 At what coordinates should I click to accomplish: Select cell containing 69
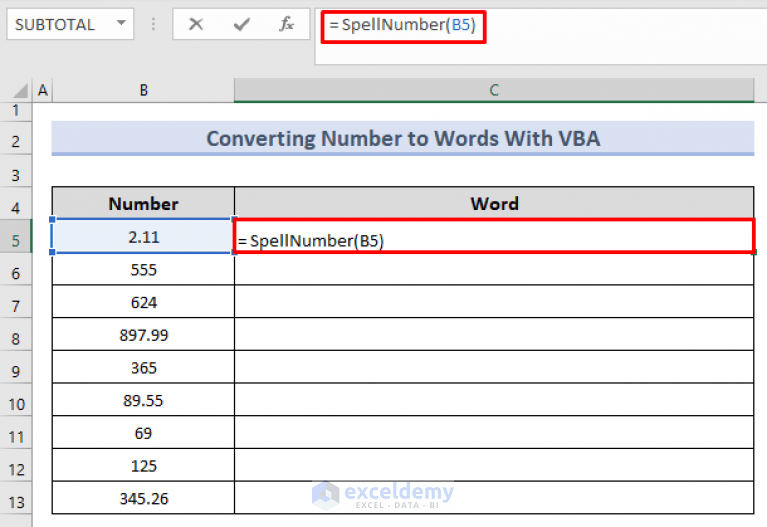(x=143, y=433)
